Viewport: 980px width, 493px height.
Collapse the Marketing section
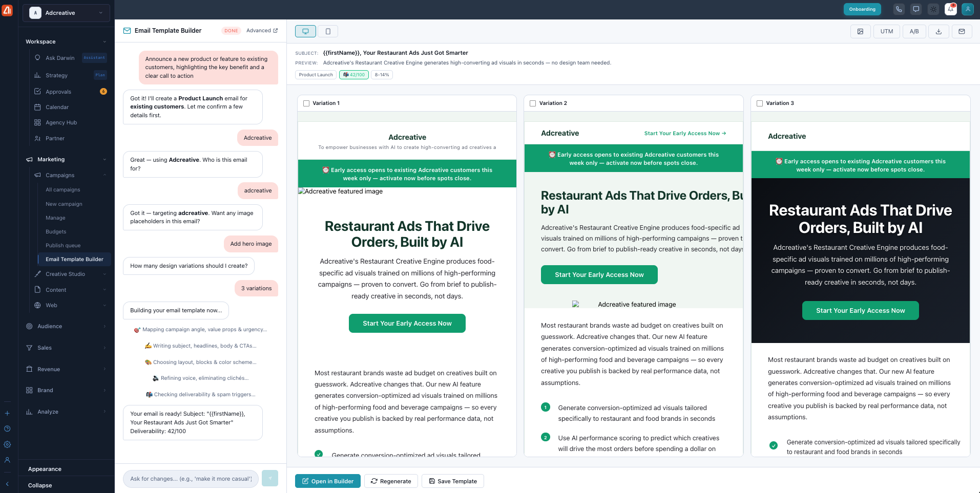point(67,159)
